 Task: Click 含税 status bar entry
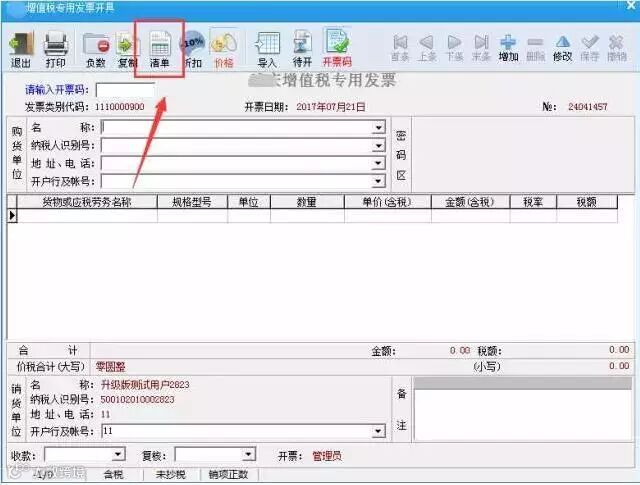coord(113,474)
